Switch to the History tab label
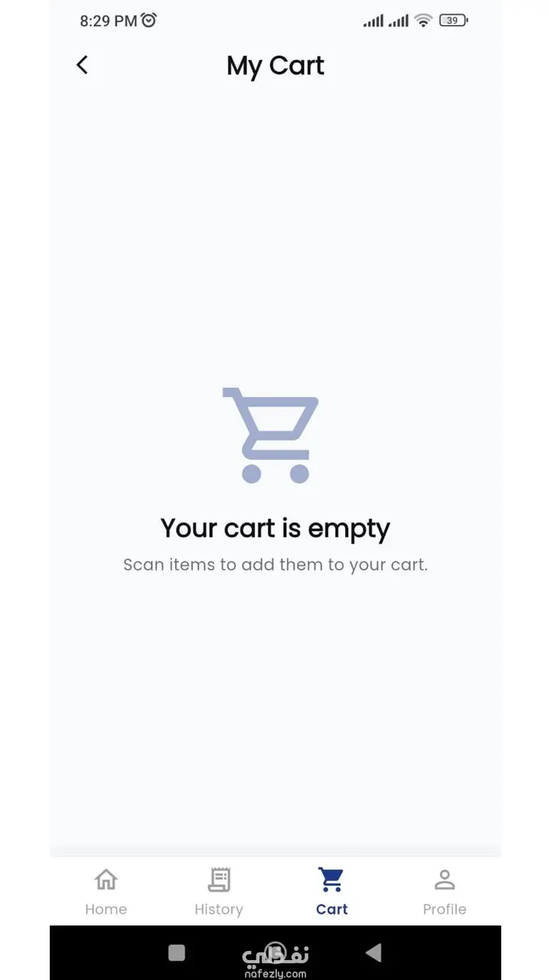This screenshot has height=980, width=551. pos(219,910)
